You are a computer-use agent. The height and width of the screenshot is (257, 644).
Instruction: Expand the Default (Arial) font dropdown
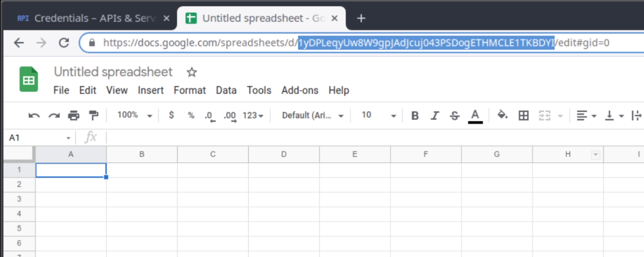pos(313,115)
